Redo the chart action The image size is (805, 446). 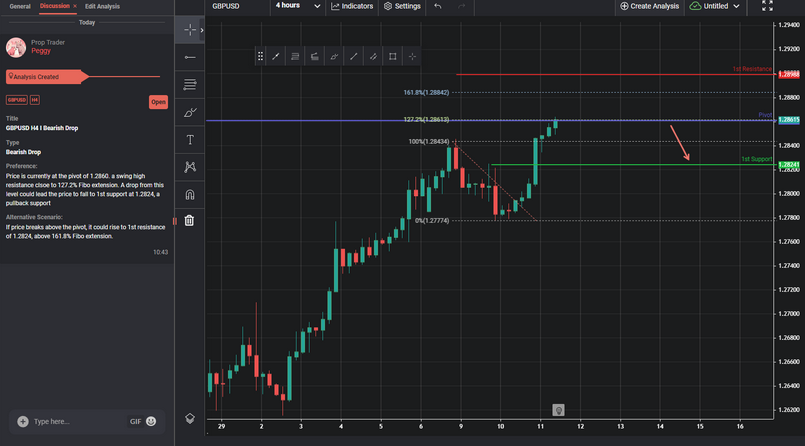coord(462,6)
